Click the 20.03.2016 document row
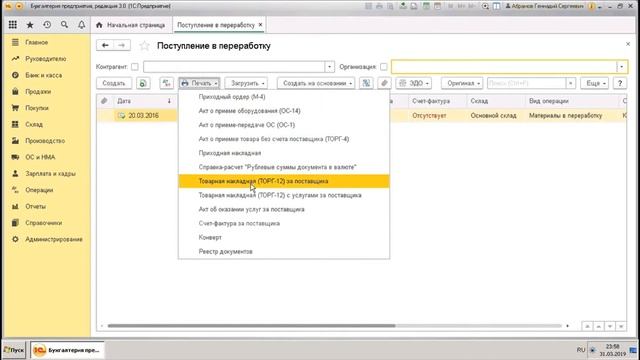This screenshot has width=640, height=360. click(x=143, y=116)
